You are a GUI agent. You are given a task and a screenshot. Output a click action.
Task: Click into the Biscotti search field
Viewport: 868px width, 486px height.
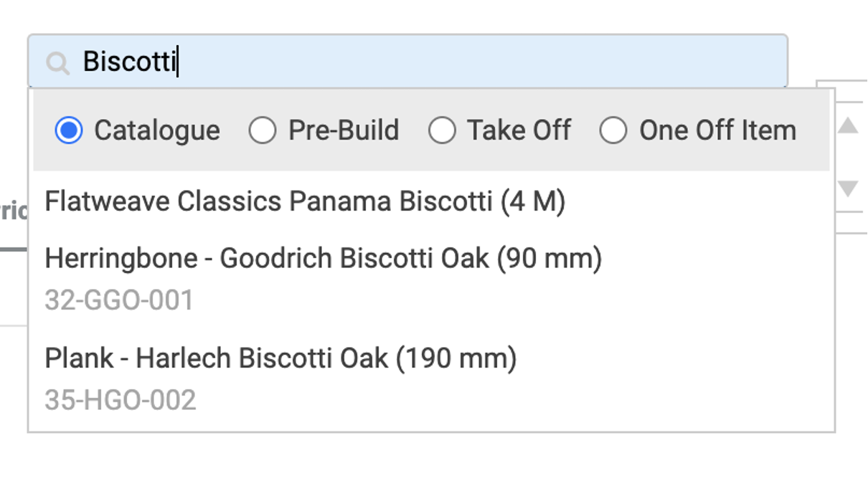[430, 62]
